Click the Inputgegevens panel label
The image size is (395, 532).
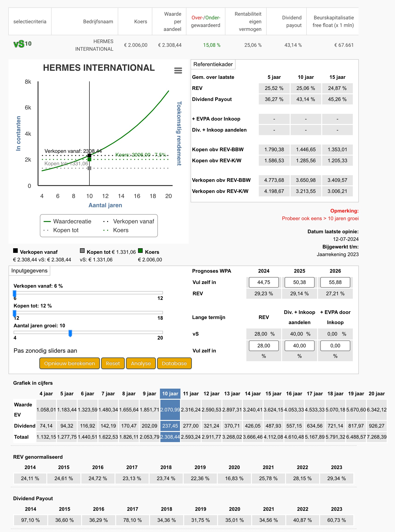click(x=29, y=271)
